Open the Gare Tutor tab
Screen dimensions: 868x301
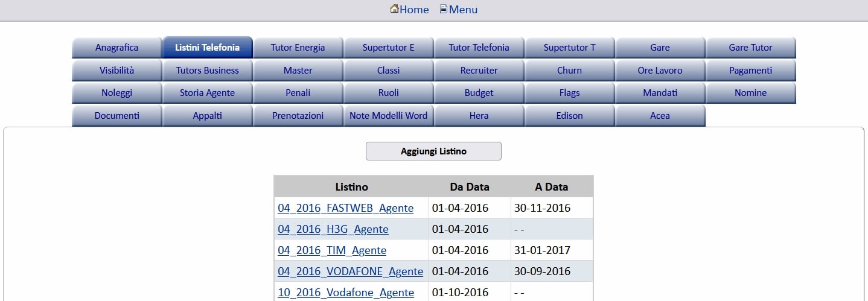(x=750, y=48)
